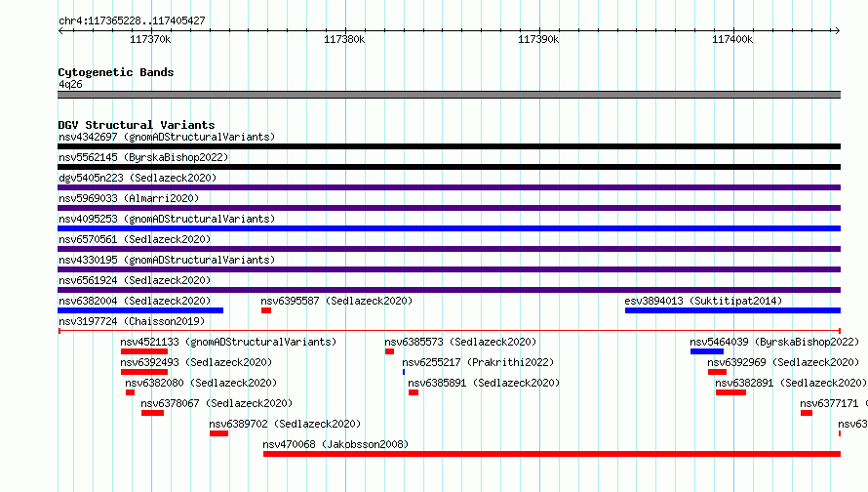This screenshot has height=492, width=868.
Task: Click the nsv4330195 gnomAD variant label
Action: [167, 260]
